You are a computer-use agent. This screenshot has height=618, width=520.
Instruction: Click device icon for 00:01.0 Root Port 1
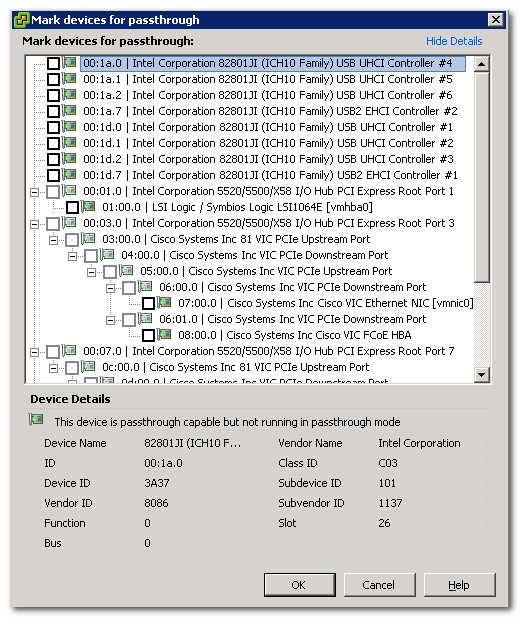69,190
